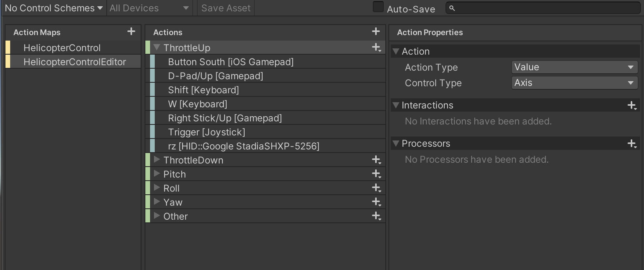Add binding to the ThrottleUp action
The height and width of the screenshot is (270, 644).
tap(376, 48)
